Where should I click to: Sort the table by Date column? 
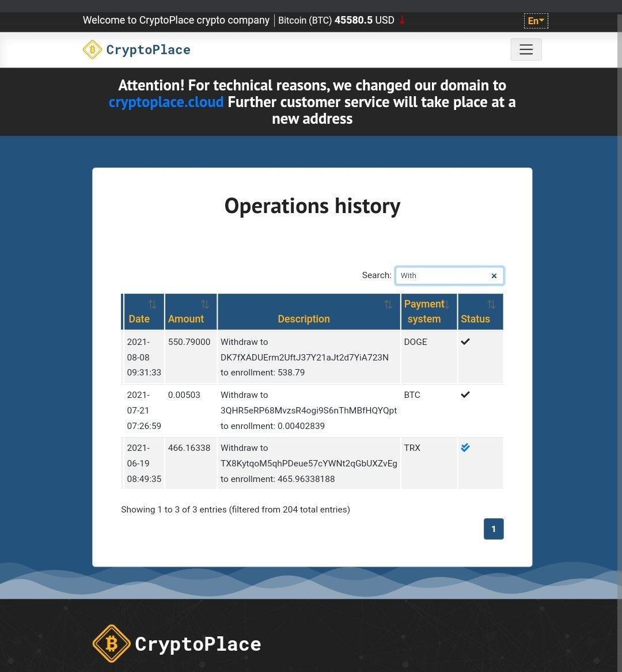tap(143, 312)
